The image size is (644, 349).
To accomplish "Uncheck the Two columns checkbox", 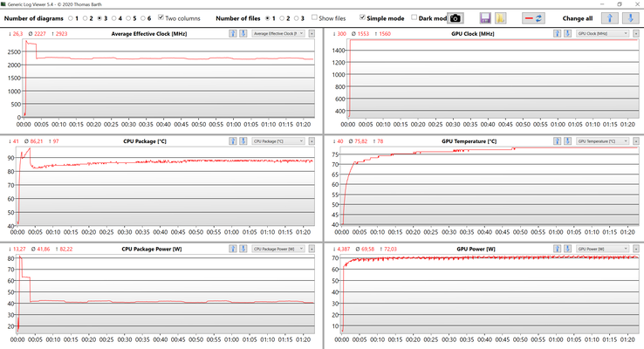I will (162, 17).
